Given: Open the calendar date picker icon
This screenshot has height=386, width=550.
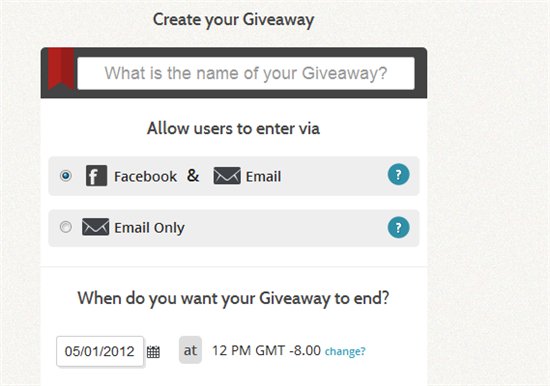Looking at the screenshot, I should pyautogui.click(x=153, y=352).
